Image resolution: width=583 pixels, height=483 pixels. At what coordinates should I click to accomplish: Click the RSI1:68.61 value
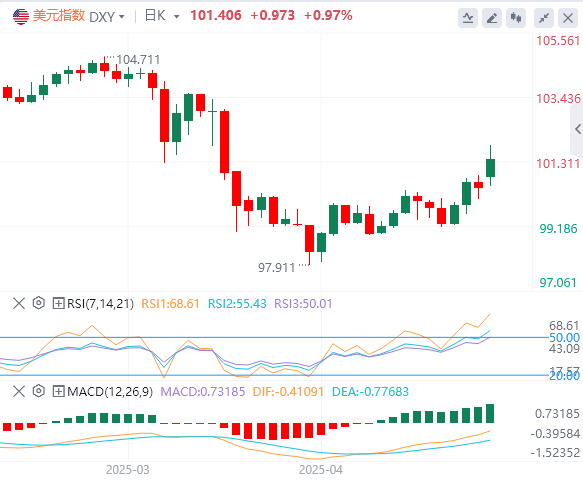[x=170, y=304]
